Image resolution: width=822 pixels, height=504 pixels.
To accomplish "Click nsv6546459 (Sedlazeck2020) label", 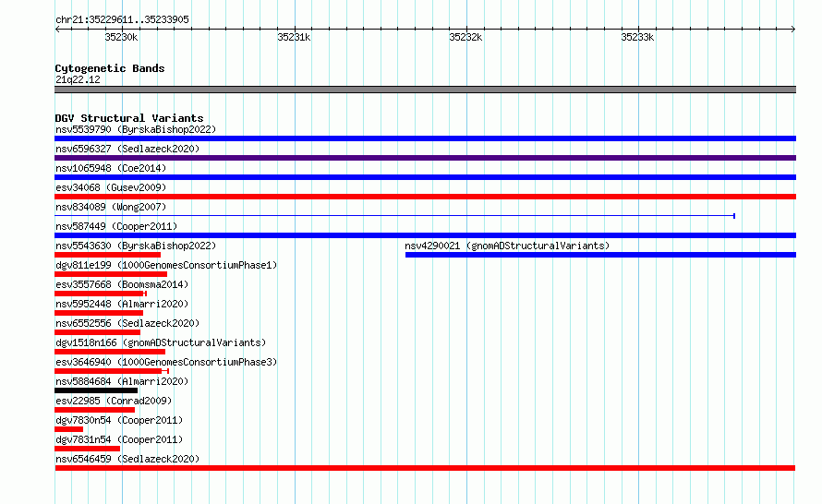I will coord(127,459).
